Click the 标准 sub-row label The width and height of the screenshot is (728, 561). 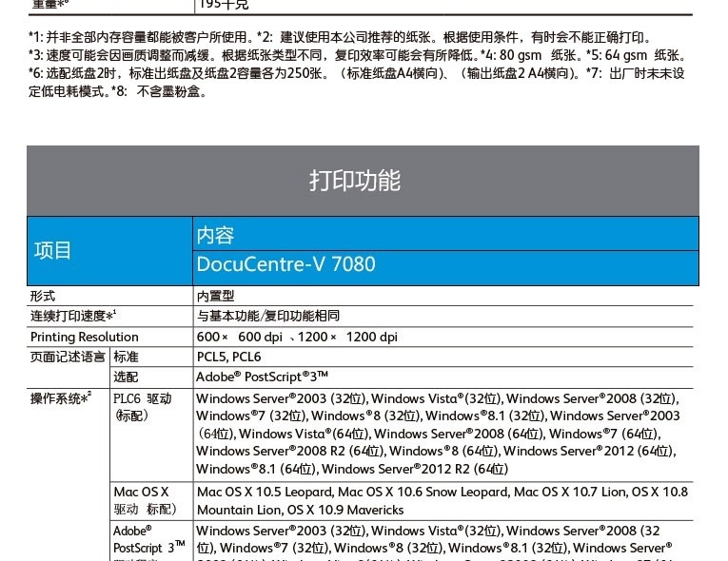(126, 357)
